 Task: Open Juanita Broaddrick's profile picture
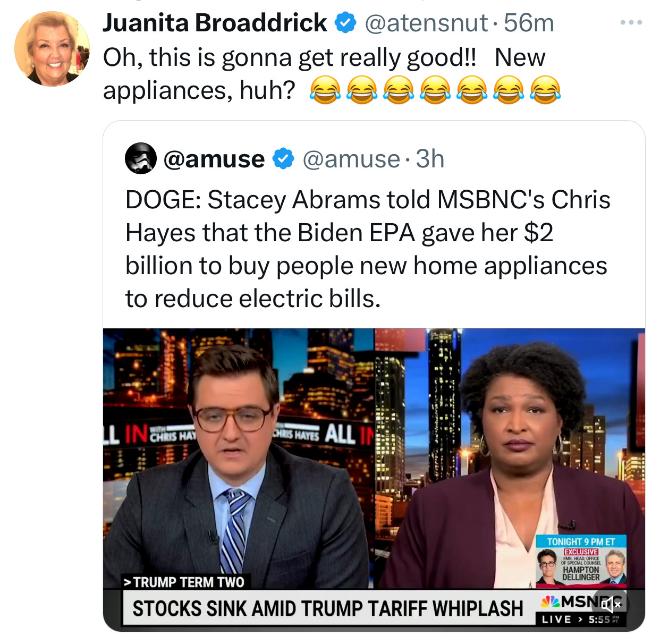click(x=52, y=49)
